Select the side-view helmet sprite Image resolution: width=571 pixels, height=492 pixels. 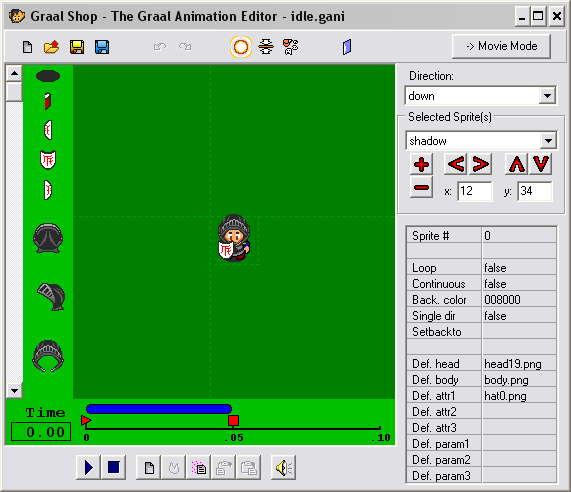coord(51,297)
